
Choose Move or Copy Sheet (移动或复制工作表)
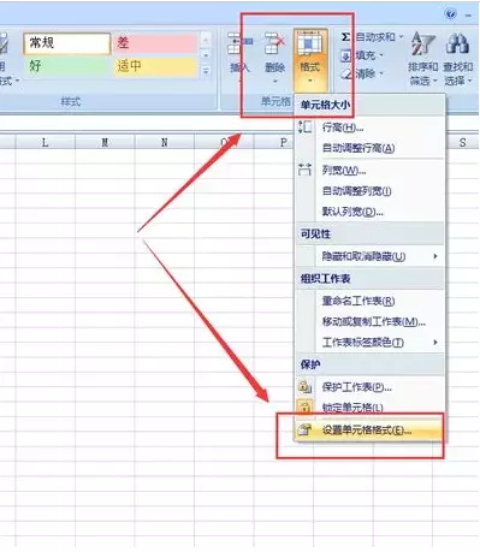pos(370,321)
